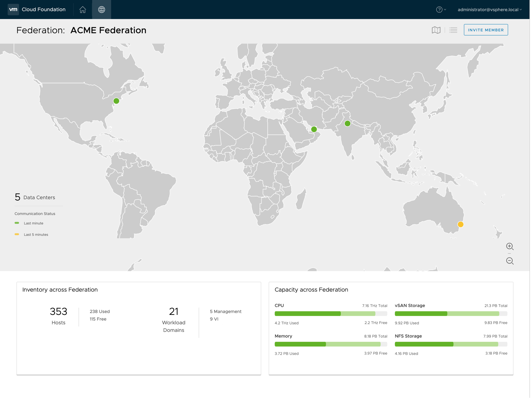The image size is (532, 404).
Task: Click the 4.2 THz Used value
Action: tap(287, 323)
